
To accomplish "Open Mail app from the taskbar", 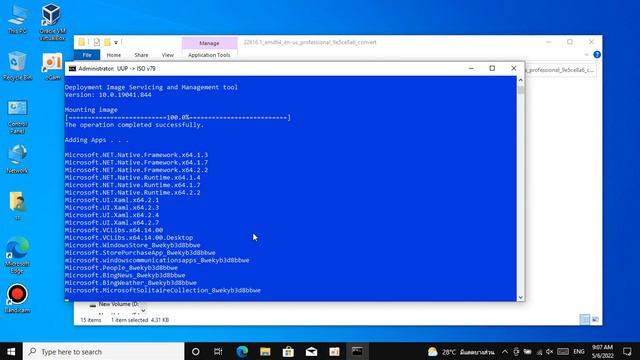I will [311, 351].
